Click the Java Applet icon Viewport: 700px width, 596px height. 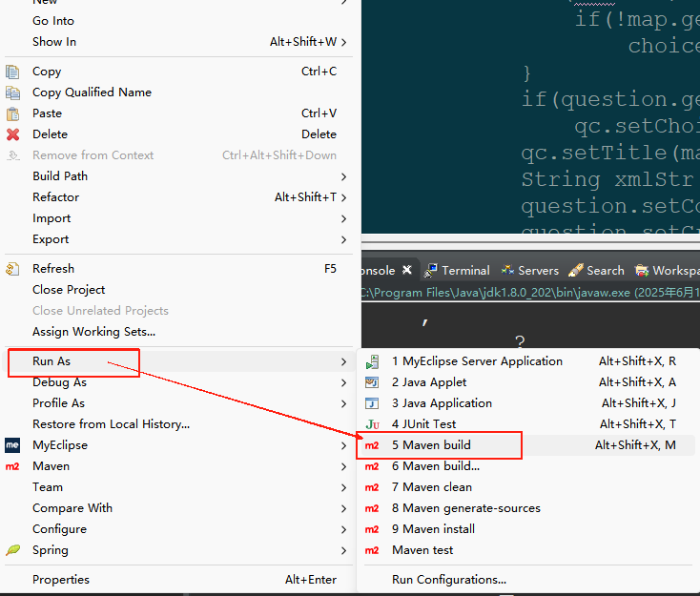click(x=372, y=382)
